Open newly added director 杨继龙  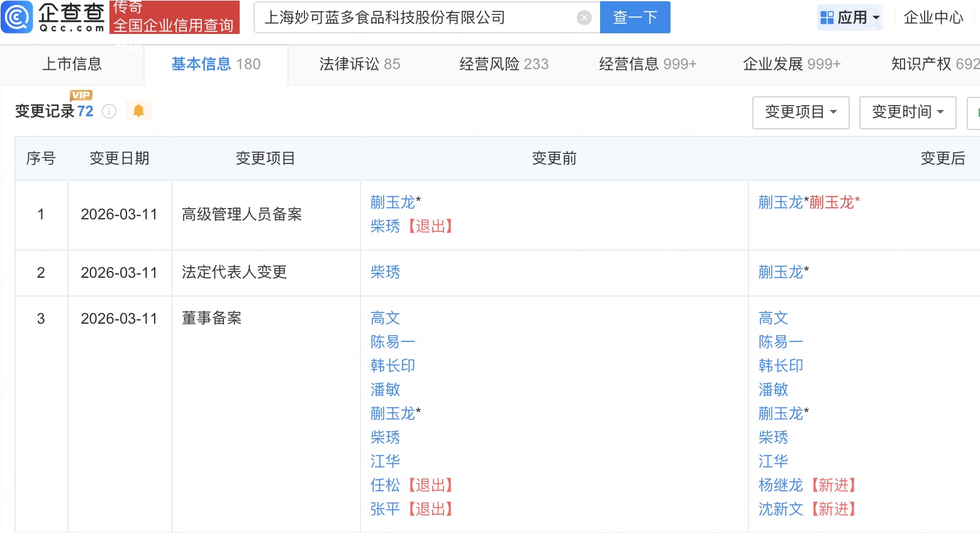pyautogui.click(x=780, y=485)
